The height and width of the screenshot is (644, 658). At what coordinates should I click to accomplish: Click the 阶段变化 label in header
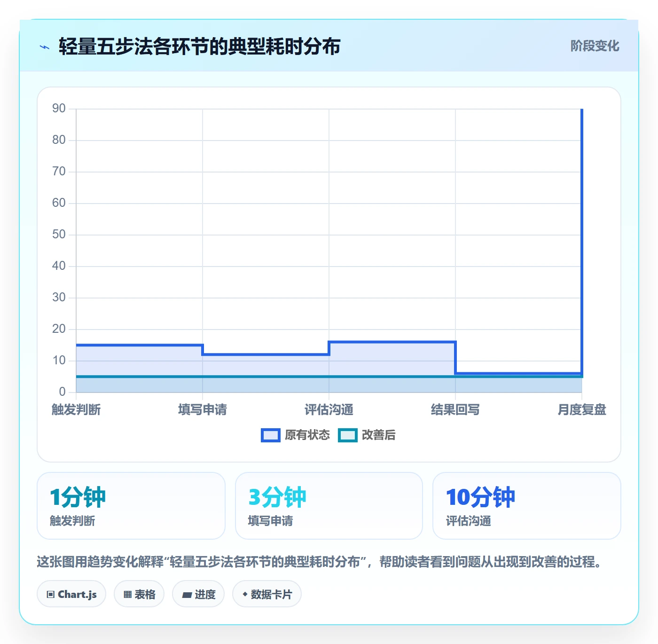click(x=595, y=46)
